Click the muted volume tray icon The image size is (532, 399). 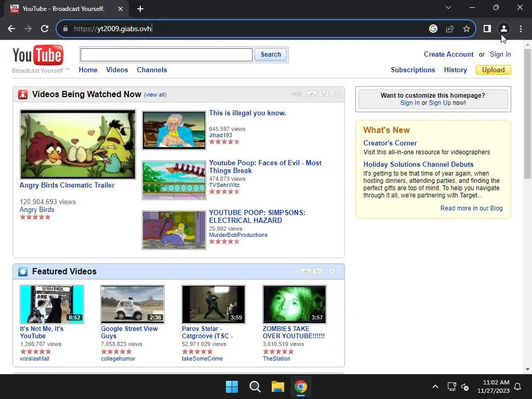tap(465, 387)
